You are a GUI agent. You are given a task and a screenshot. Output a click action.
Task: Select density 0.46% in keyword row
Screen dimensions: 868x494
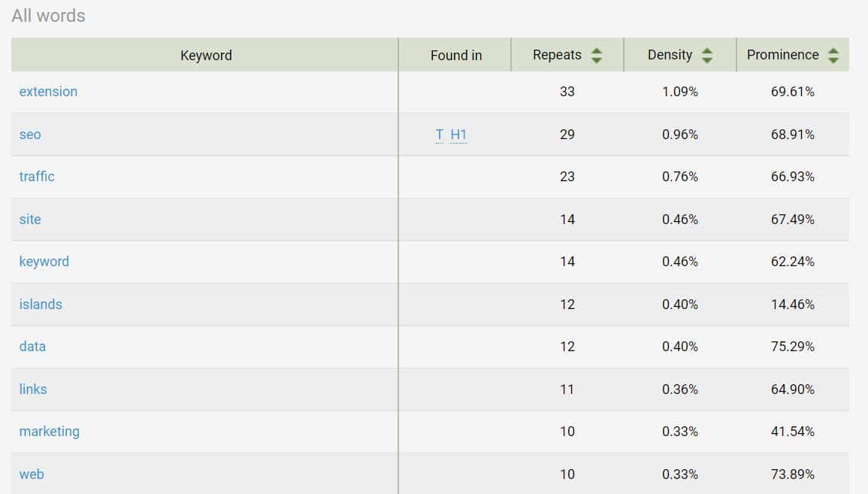coord(680,262)
